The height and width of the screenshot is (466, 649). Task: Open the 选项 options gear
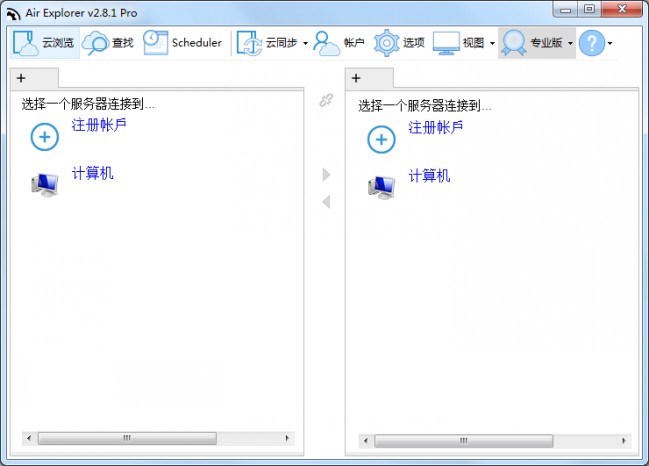(399, 43)
